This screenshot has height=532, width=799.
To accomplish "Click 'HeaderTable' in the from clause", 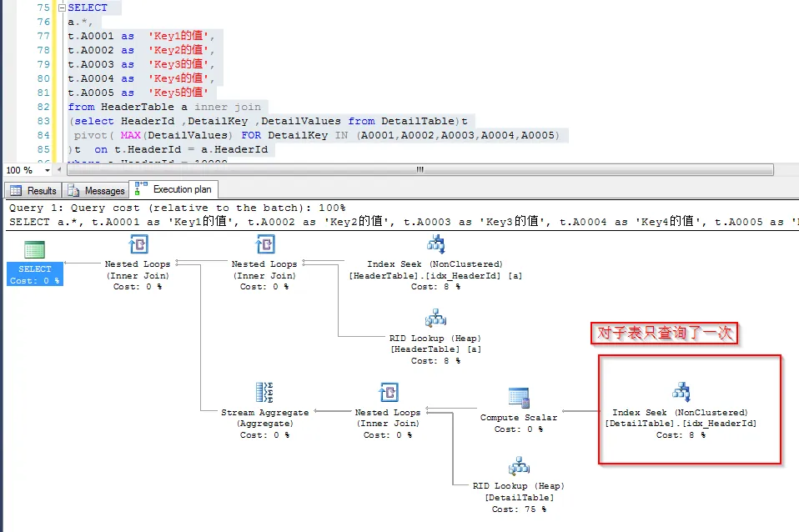I will [137, 107].
